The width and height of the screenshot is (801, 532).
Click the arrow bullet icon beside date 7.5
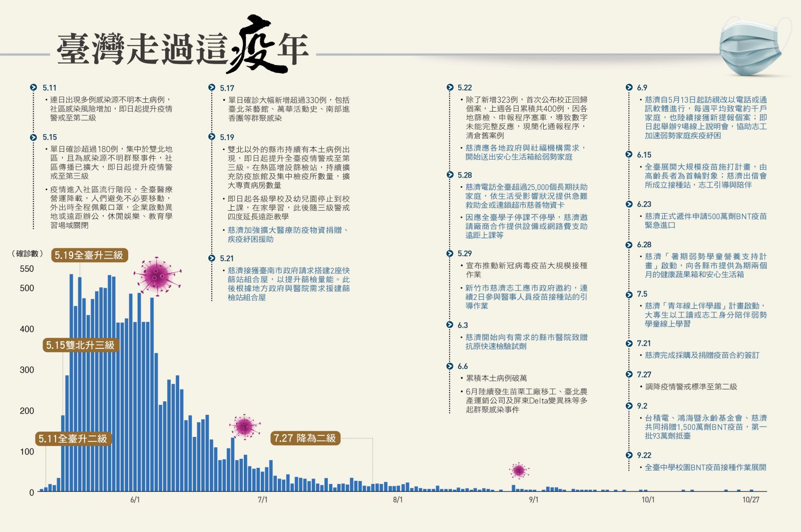click(x=629, y=294)
